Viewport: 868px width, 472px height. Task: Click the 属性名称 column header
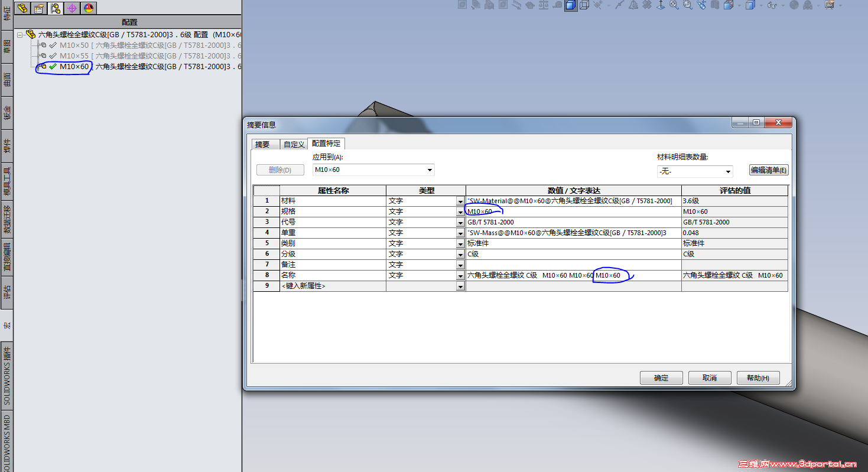(x=333, y=190)
